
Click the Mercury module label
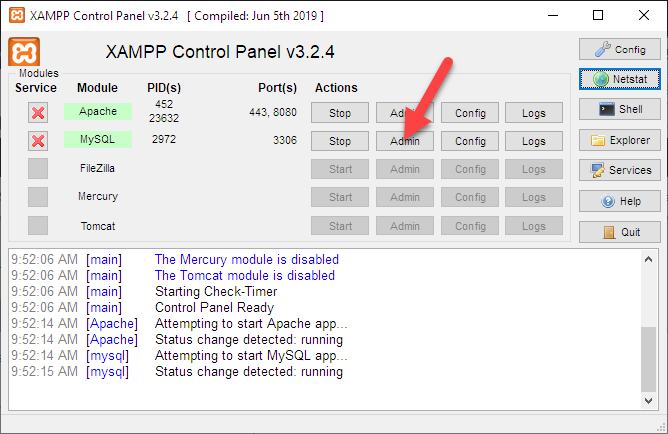click(98, 196)
